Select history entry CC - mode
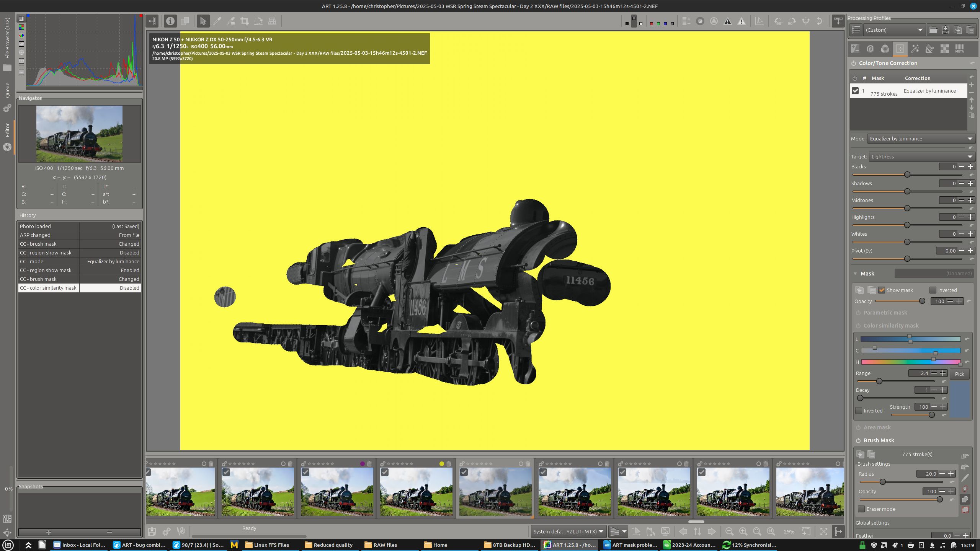 pos(80,261)
